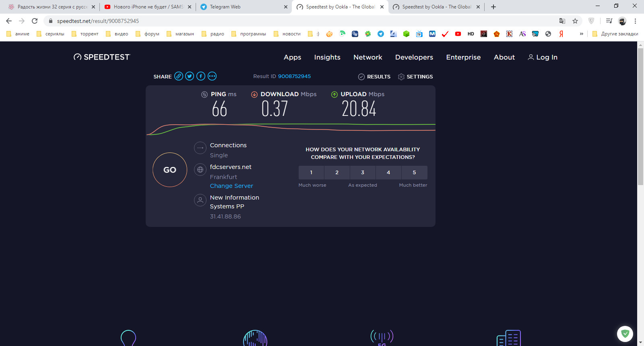644x346 pixels.
Task: Open the магазин bookmarks folder
Action: click(x=180, y=34)
